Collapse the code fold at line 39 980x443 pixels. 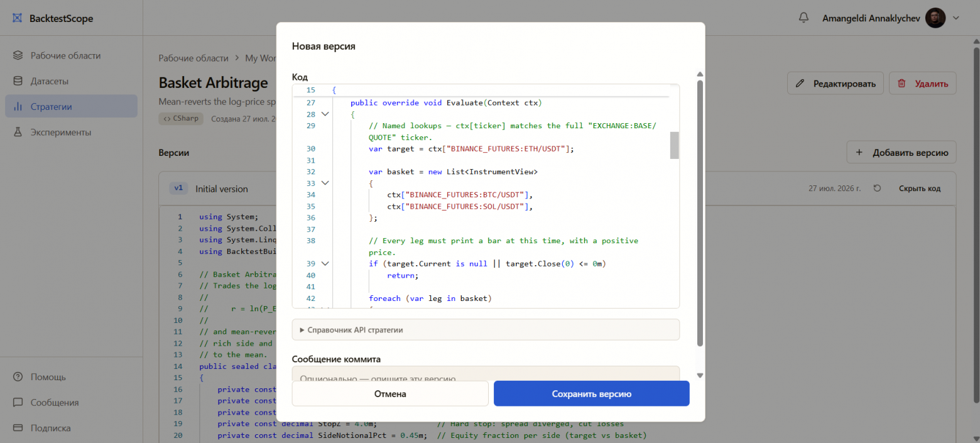point(325,264)
